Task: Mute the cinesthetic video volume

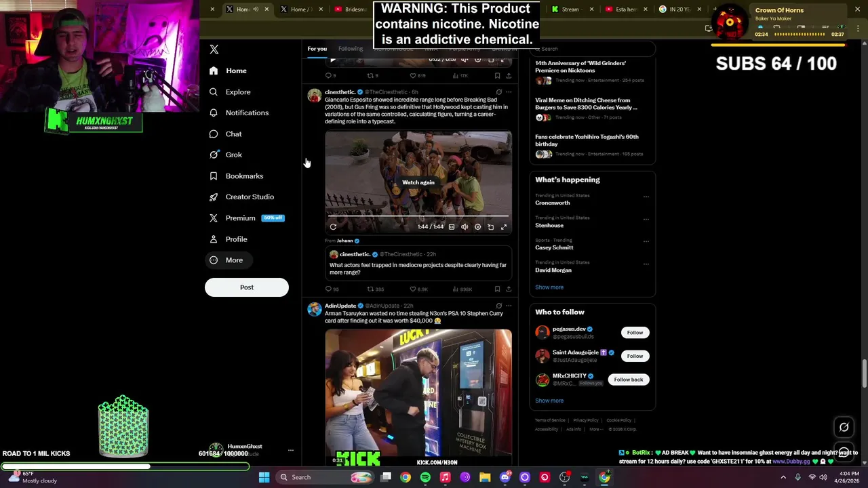Action: pos(465,227)
